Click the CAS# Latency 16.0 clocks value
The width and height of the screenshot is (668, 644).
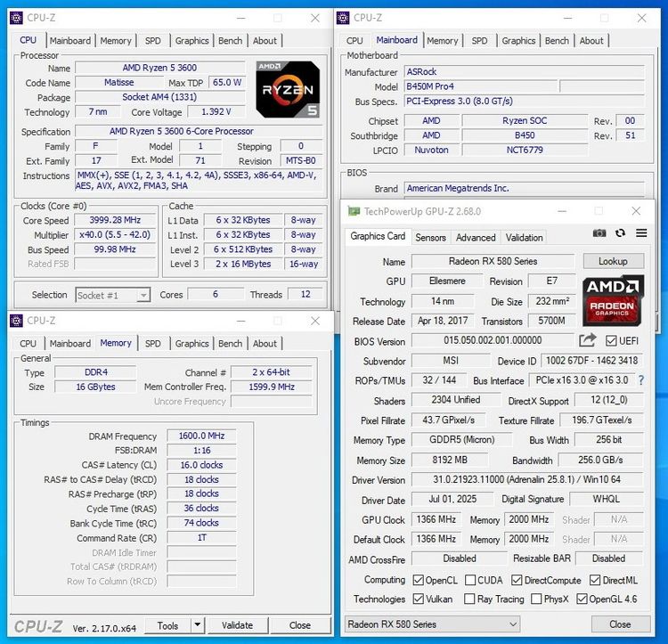point(201,465)
